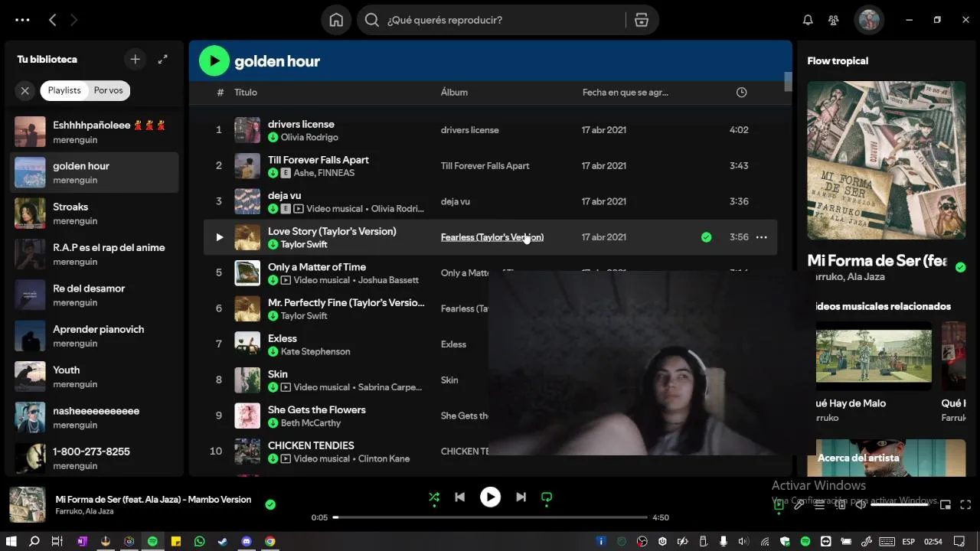Open Windows Start menu

coord(11,541)
